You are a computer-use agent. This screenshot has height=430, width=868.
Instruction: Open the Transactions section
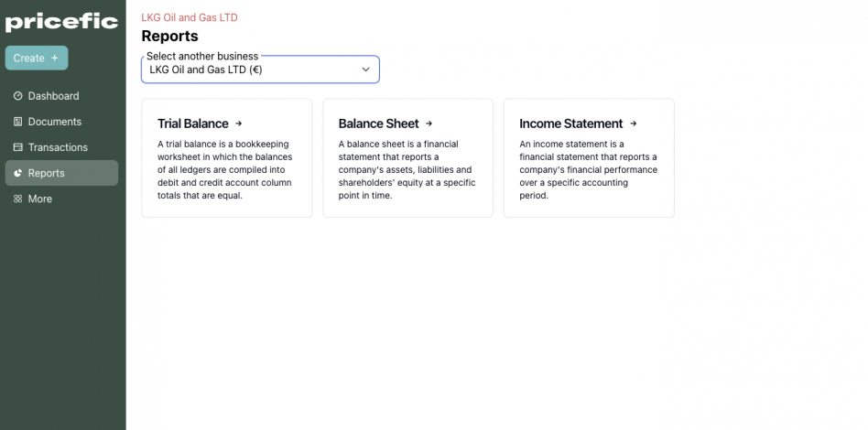click(x=61, y=147)
